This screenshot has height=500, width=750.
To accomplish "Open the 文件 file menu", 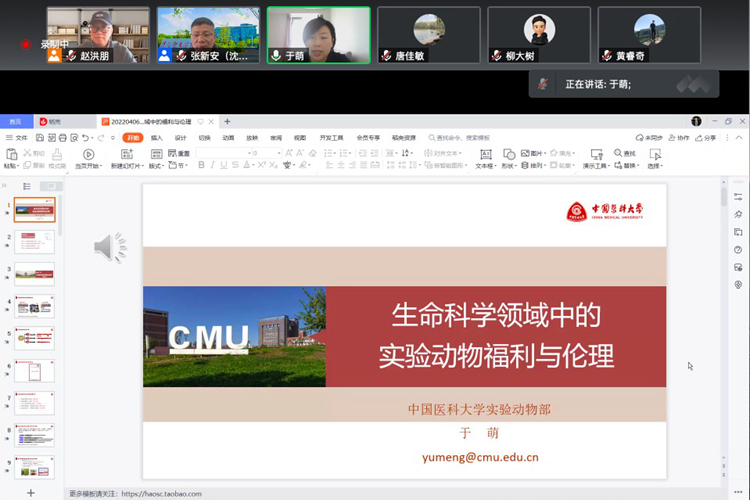I will click(17, 137).
